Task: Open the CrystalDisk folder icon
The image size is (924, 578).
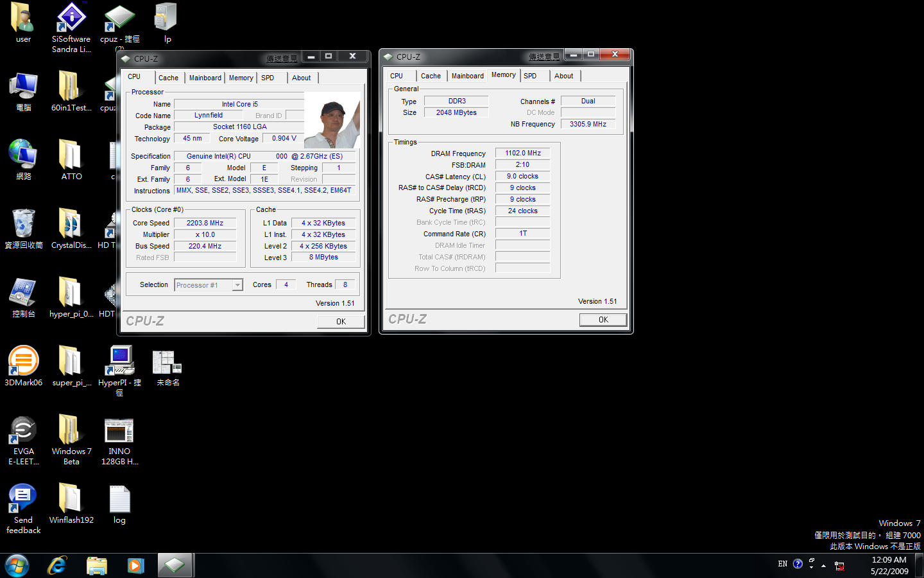Action: point(71,229)
